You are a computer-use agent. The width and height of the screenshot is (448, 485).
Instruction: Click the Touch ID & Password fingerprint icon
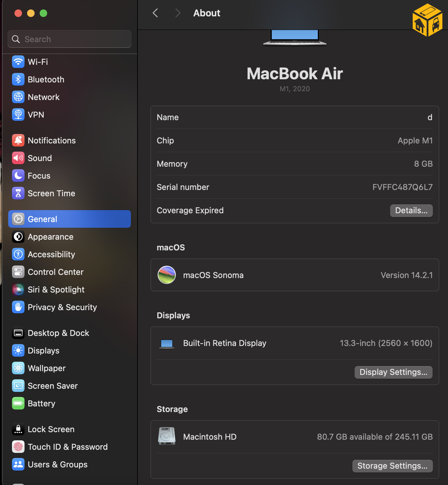(18, 447)
